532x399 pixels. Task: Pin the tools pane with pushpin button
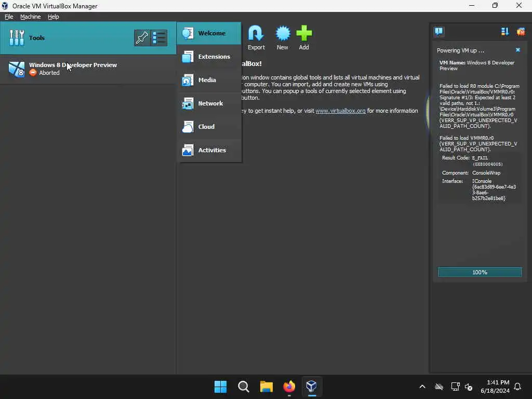[x=142, y=37]
